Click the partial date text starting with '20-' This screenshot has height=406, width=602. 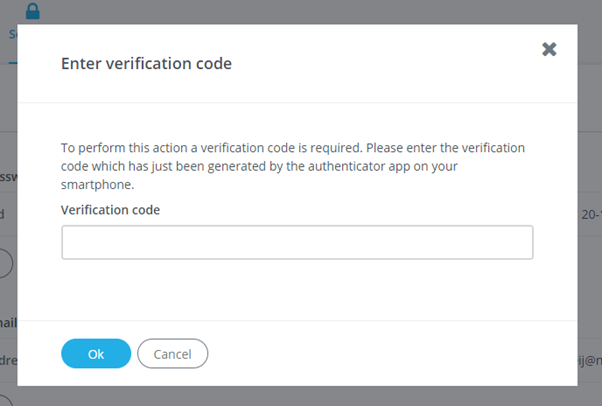591,214
